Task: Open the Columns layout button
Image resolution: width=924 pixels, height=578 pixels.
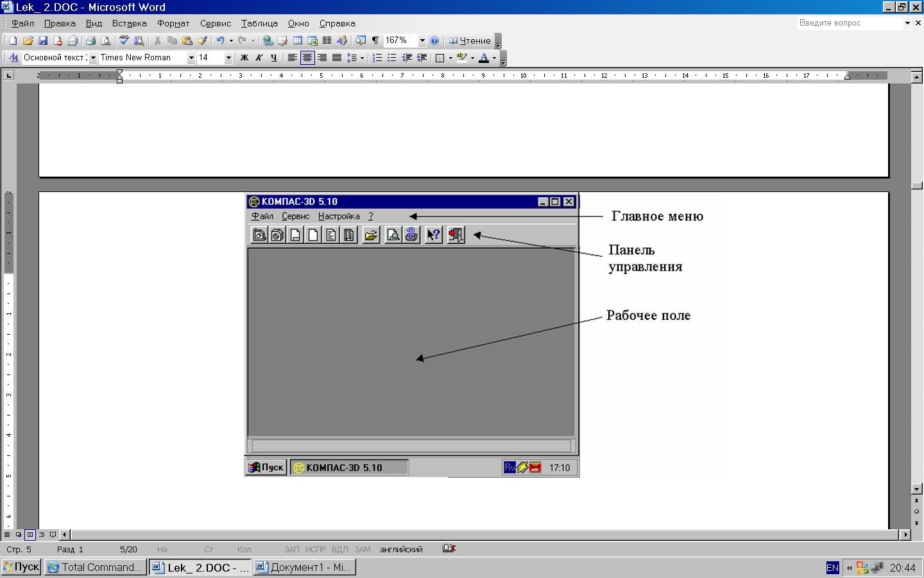Action: point(327,40)
